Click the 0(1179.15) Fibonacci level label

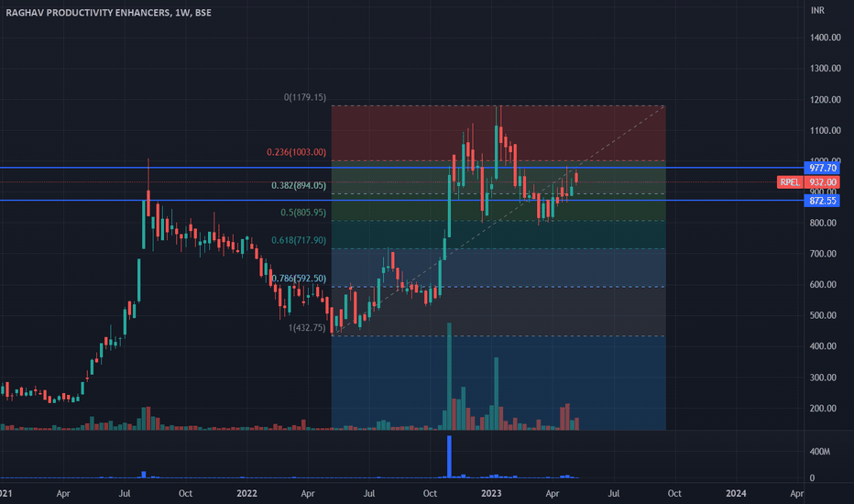(x=305, y=97)
